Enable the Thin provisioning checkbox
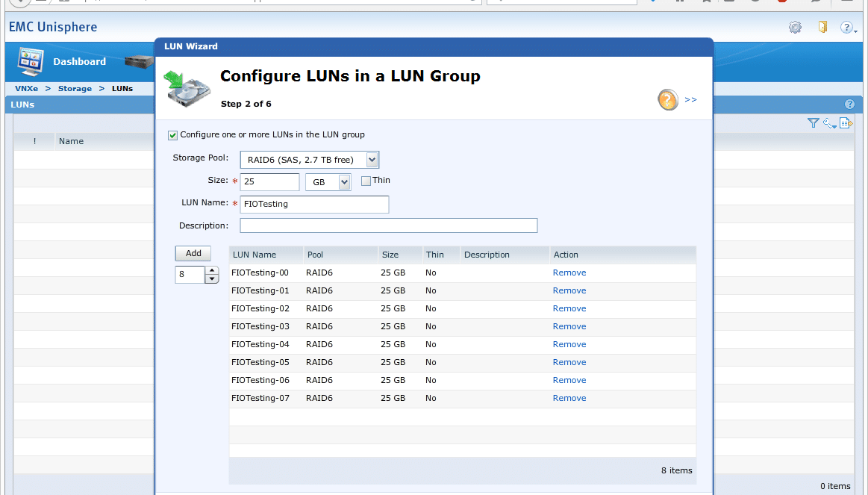868x495 pixels. tap(366, 181)
